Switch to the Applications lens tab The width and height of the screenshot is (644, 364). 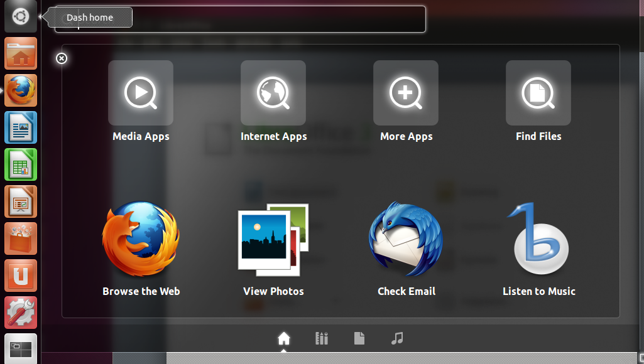pos(322,339)
